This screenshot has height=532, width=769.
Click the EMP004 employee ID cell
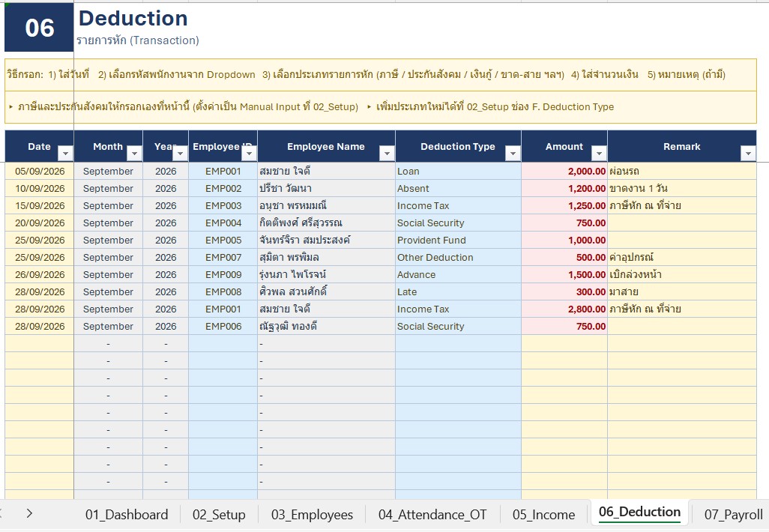[x=223, y=223]
